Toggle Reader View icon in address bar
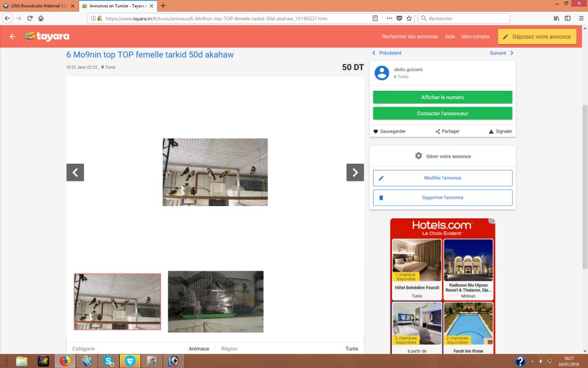Image resolution: width=588 pixels, height=368 pixels. [375, 18]
